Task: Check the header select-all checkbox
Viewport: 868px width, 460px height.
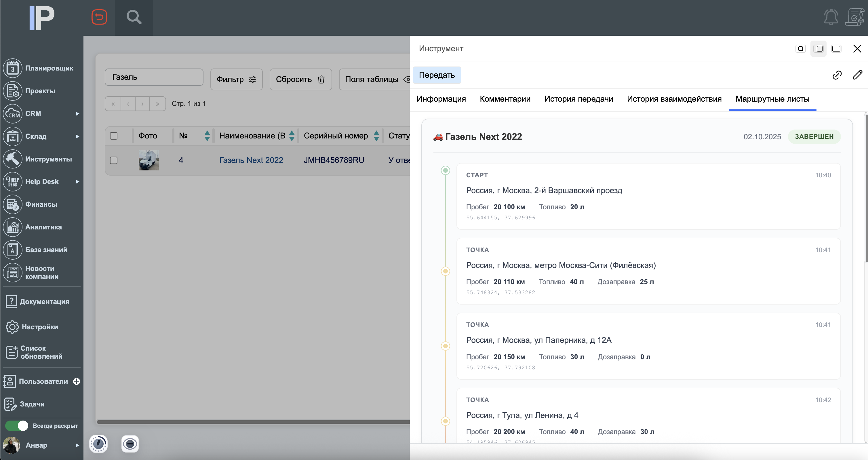Action: tap(114, 136)
